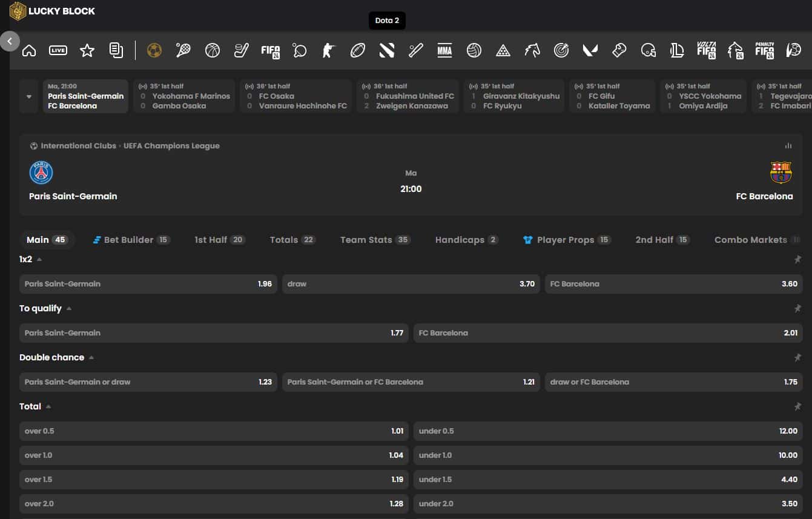Open the Valorant esports icon

[x=590, y=51]
